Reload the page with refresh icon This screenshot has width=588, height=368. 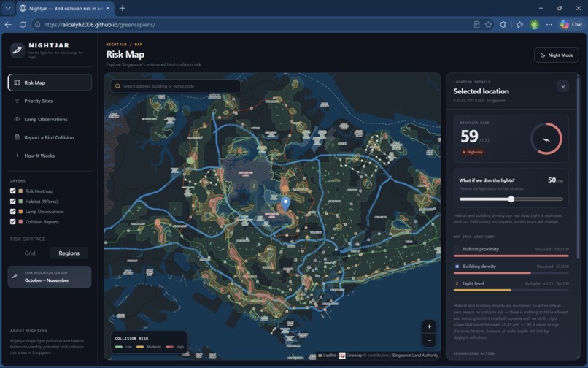point(23,24)
